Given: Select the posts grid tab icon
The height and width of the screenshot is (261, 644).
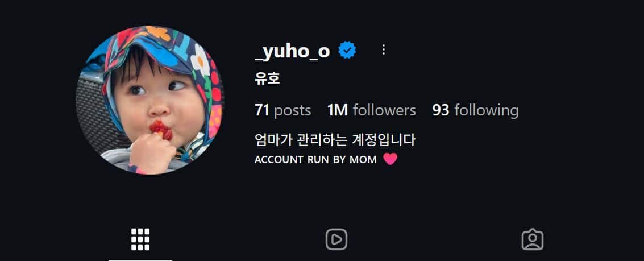Looking at the screenshot, I should coord(140,239).
